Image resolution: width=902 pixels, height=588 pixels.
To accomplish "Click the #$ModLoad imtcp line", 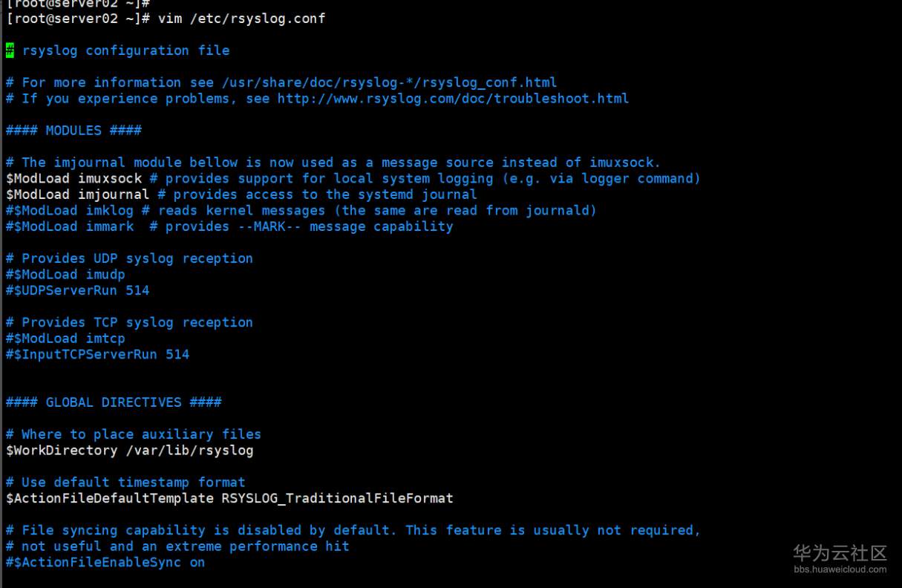I will point(65,339).
